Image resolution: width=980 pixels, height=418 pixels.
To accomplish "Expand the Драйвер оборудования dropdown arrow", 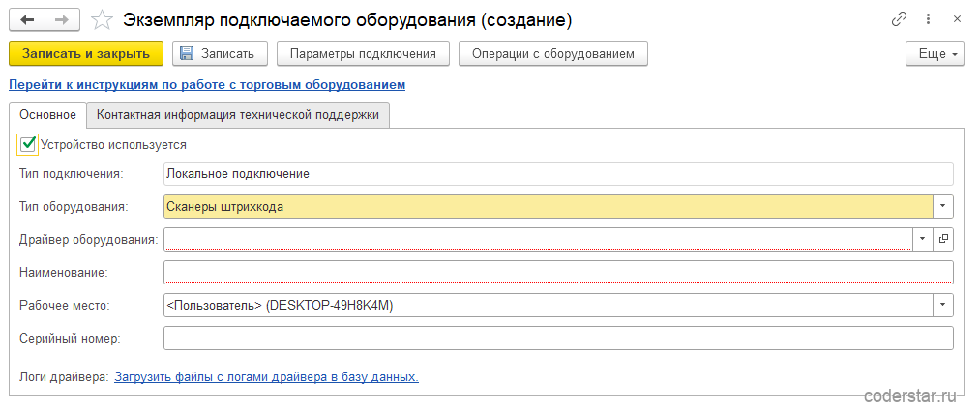I will point(923,239).
